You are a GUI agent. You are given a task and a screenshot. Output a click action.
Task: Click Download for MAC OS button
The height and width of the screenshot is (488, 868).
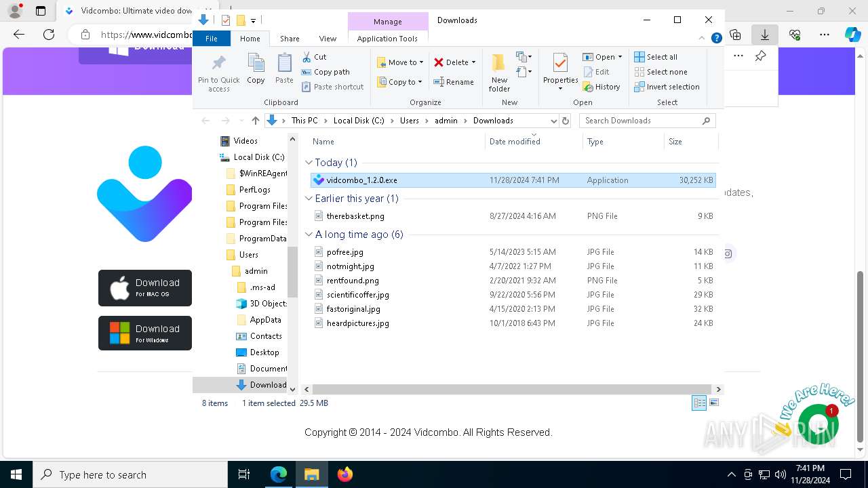coord(145,288)
